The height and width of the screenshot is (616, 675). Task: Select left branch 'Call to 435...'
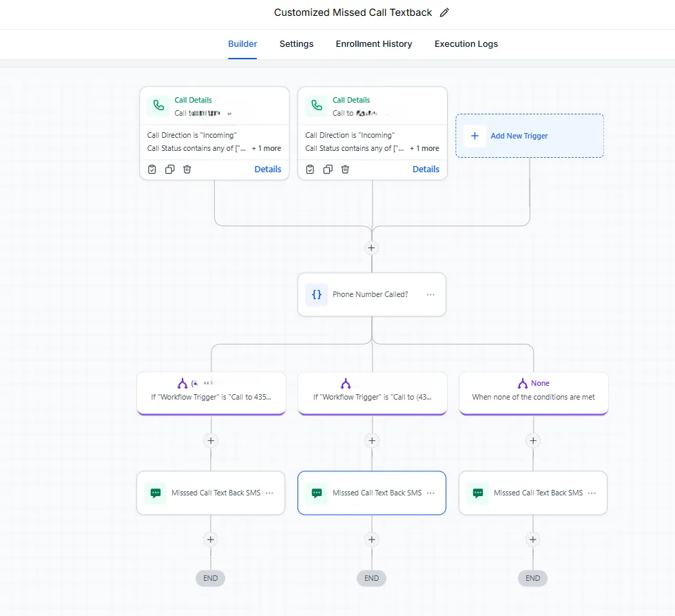tap(211, 393)
